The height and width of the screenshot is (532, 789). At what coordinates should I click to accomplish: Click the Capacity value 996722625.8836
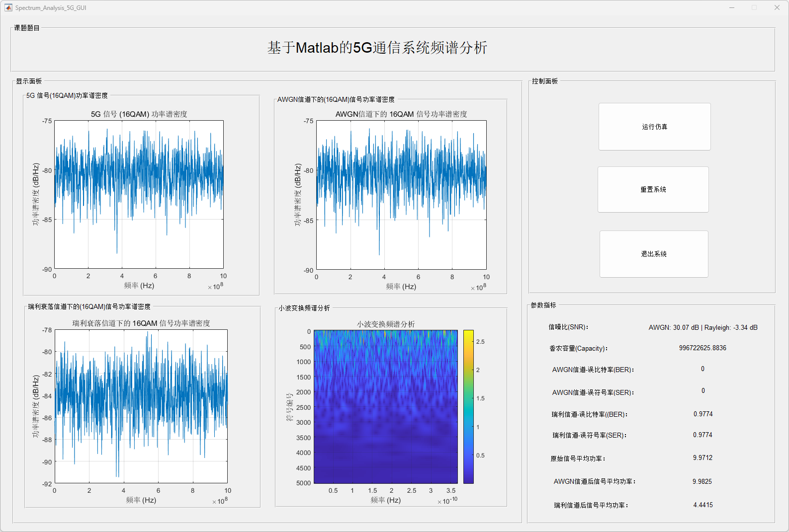click(x=702, y=348)
